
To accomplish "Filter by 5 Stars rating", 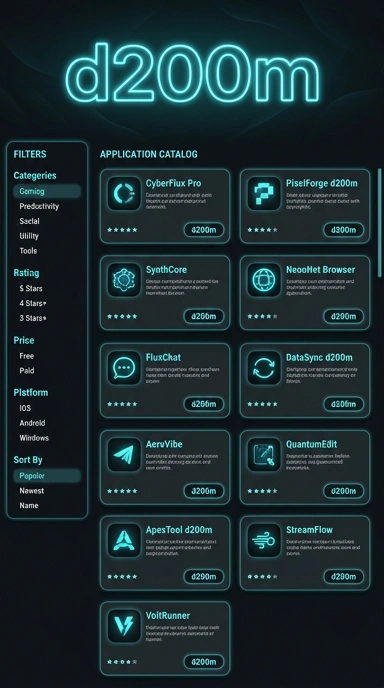I will point(31,288).
